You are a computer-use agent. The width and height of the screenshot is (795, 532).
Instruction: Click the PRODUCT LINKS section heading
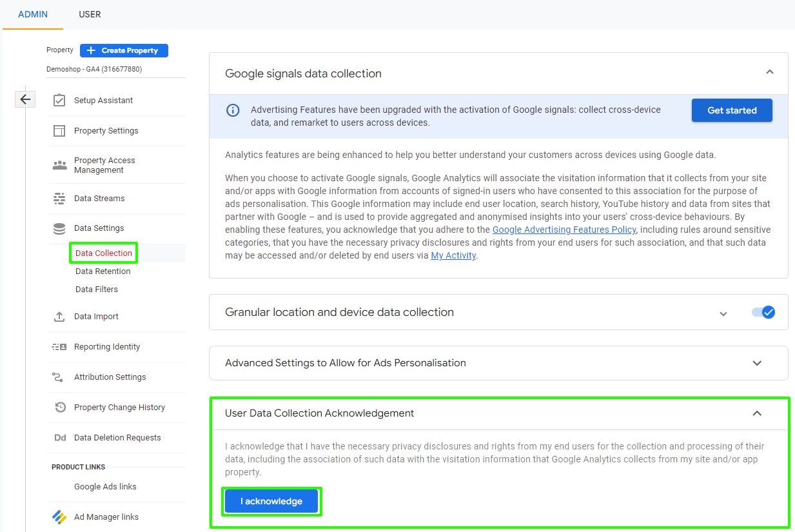click(79, 467)
